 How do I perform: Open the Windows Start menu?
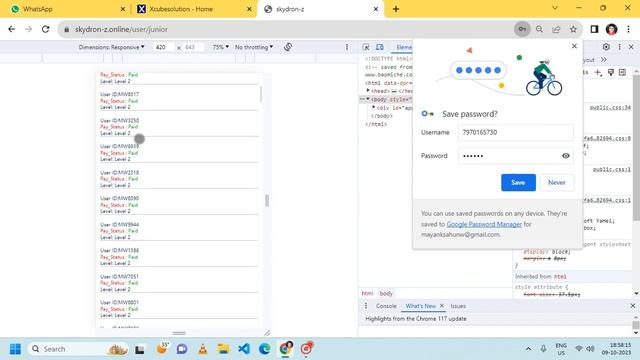pos(15,349)
